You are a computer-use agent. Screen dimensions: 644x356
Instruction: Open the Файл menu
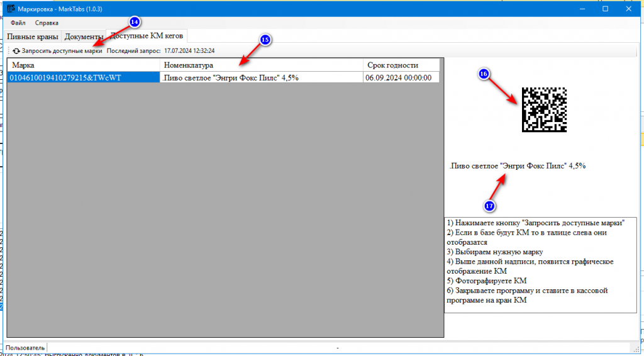point(18,23)
